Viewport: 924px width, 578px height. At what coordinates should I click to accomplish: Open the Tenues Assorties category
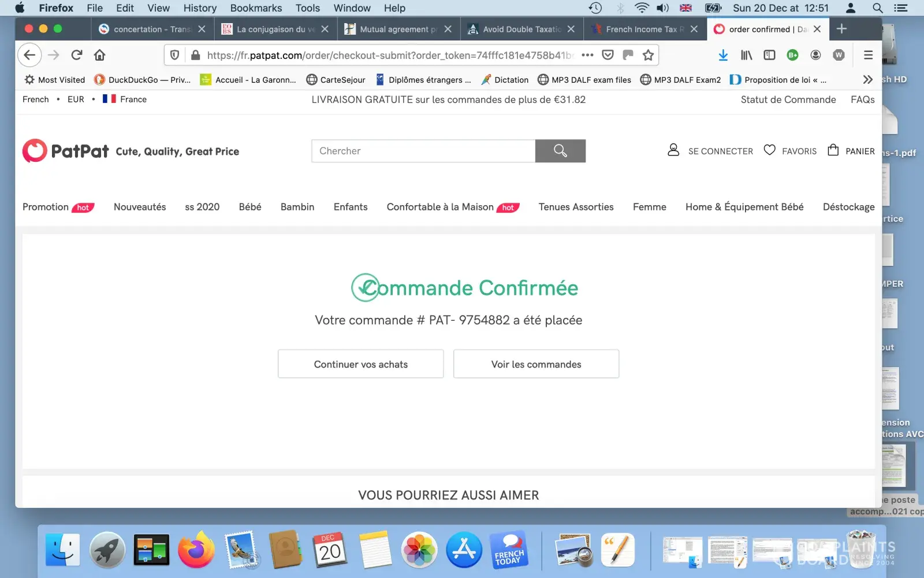pyautogui.click(x=576, y=207)
